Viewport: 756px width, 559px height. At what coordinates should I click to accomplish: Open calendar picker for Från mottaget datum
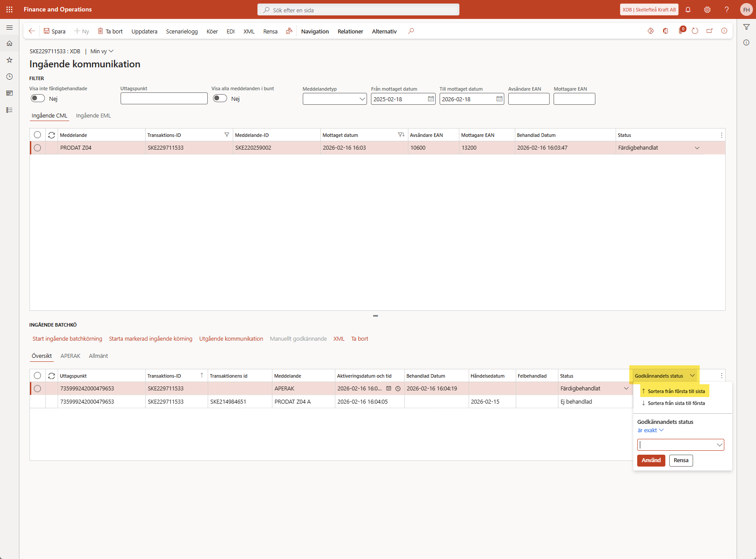(x=431, y=99)
